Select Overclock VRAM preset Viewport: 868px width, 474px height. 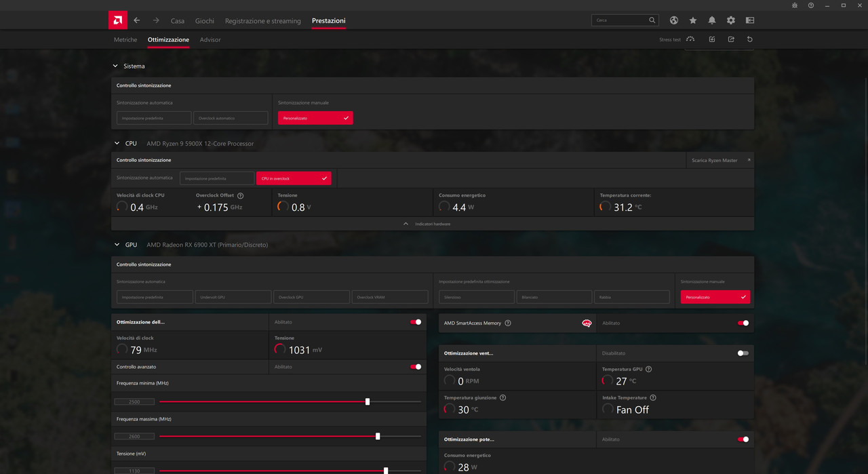(390, 297)
